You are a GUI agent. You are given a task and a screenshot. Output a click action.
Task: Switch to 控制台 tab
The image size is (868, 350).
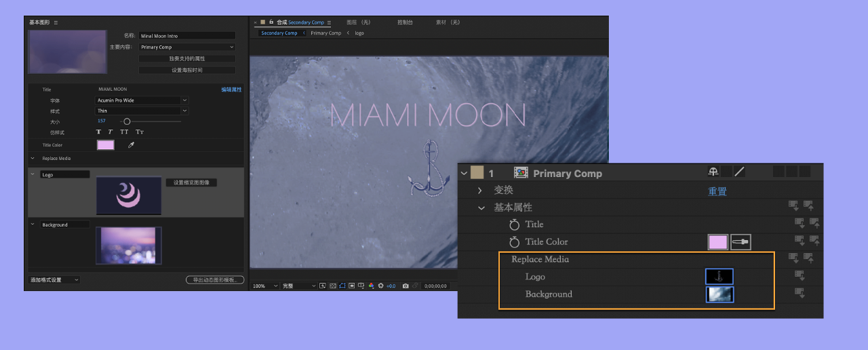pyautogui.click(x=405, y=22)
